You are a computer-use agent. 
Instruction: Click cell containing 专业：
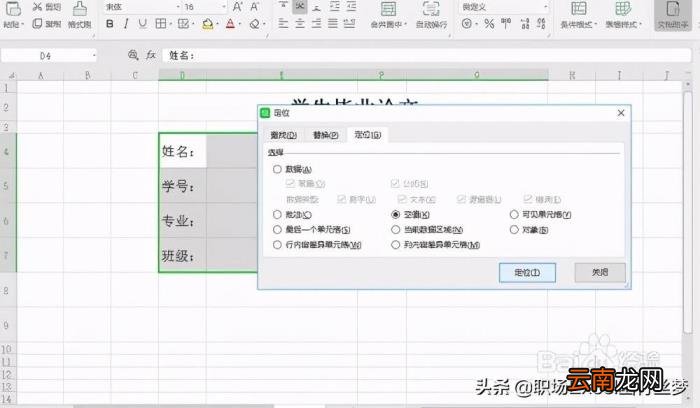pos(183,221)
